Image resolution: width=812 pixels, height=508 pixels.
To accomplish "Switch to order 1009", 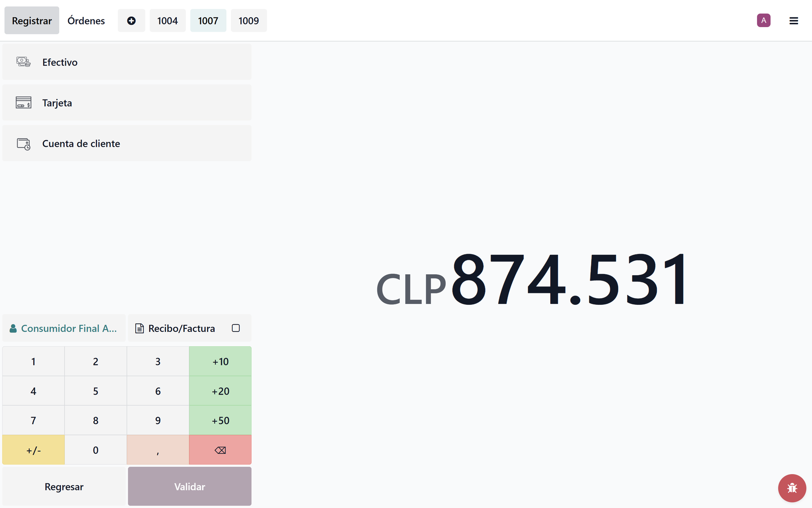I will click(248, 21).
